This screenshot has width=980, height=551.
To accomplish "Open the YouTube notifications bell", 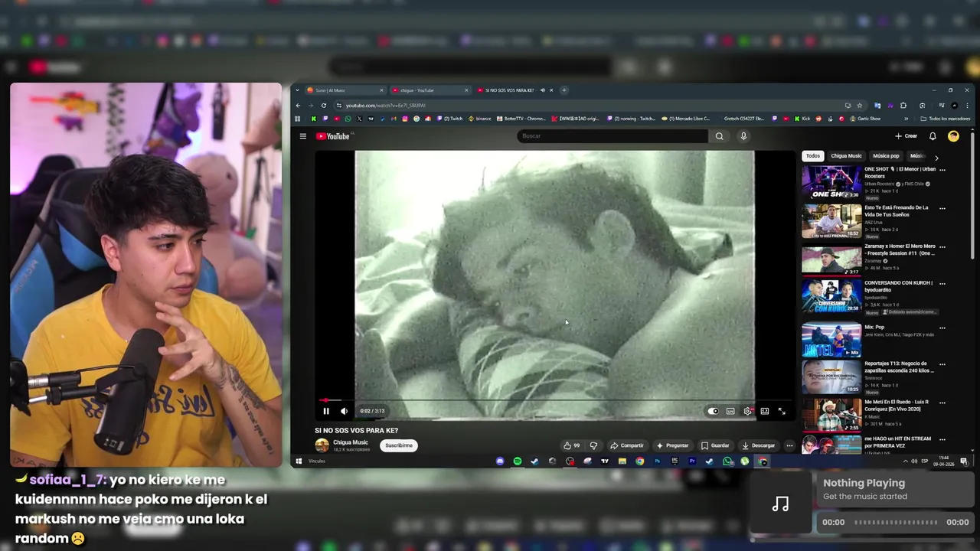I will tap(933, 136).
